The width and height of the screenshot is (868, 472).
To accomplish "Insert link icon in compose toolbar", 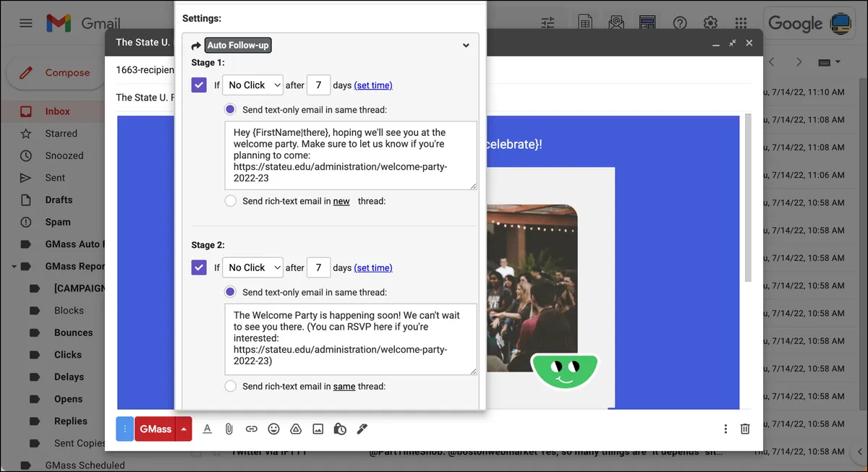I will point(251,429).
